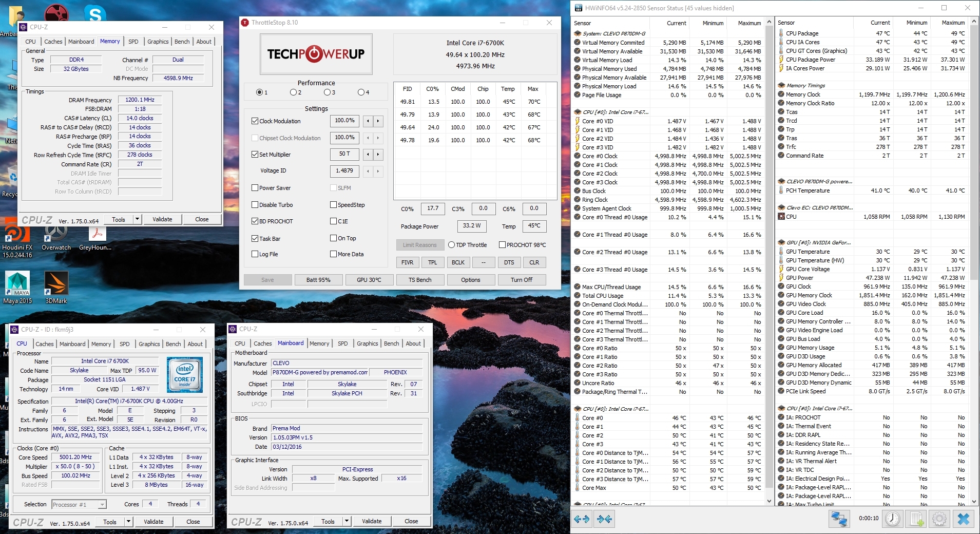Enable SpeedStep checkbox

pos(333,204)
